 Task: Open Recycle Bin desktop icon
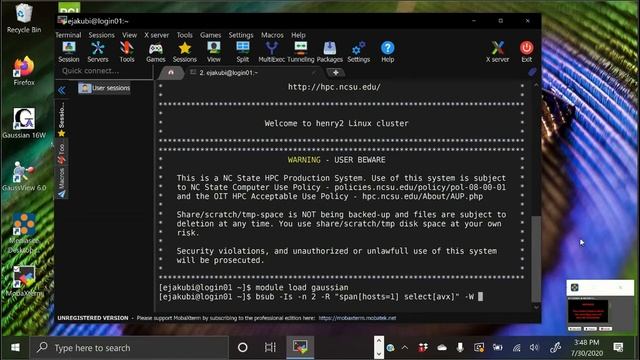pyautogui.click(x=24, y=18)
